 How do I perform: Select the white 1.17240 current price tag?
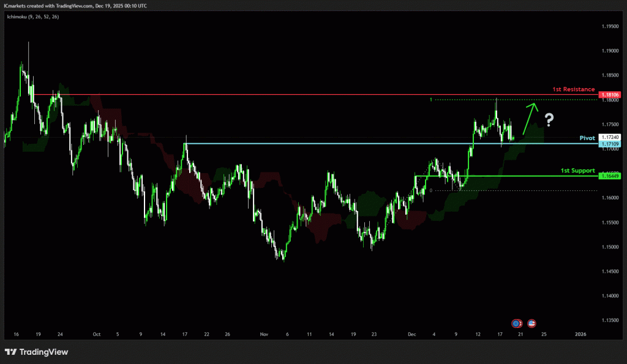pyautogui.click(x=610, y=137)
